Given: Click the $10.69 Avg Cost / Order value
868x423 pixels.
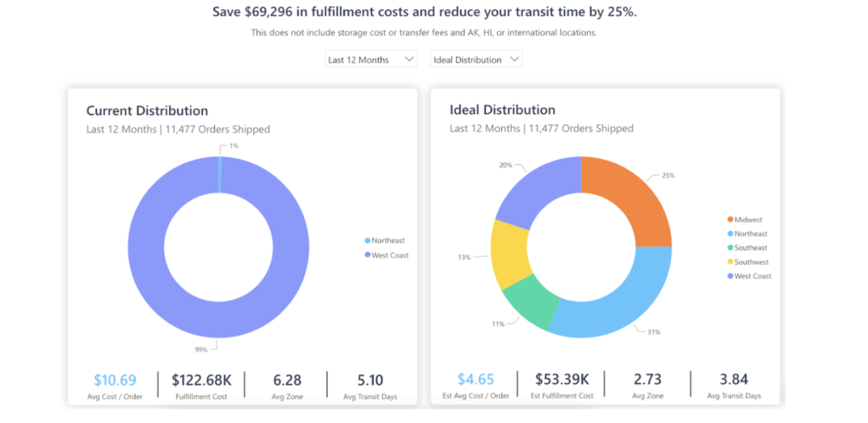Looking at the screenshot, I should (x=115, y=380).
